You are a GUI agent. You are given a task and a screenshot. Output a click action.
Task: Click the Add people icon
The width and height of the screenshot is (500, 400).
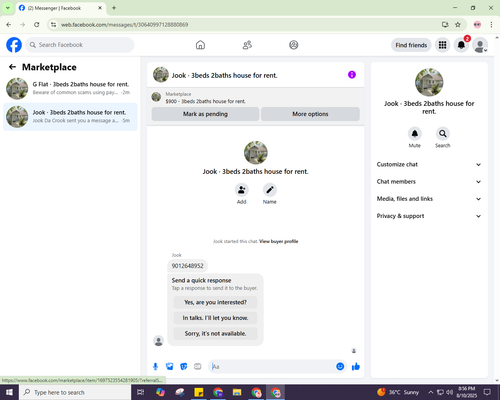point(241,190)
